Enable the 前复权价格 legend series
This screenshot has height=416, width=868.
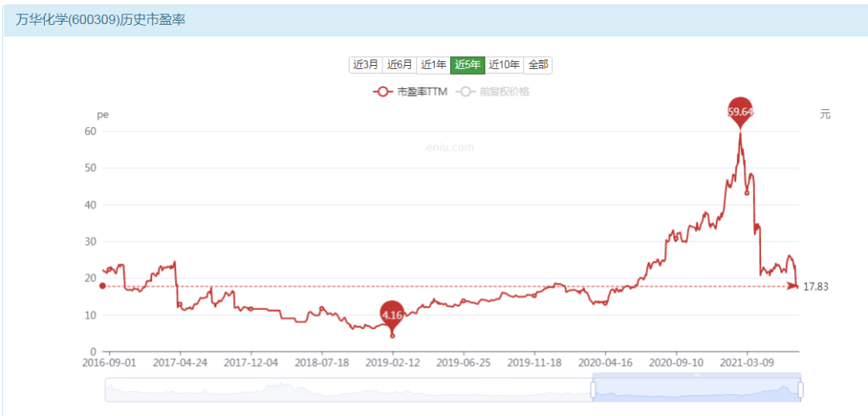(493, 92)
